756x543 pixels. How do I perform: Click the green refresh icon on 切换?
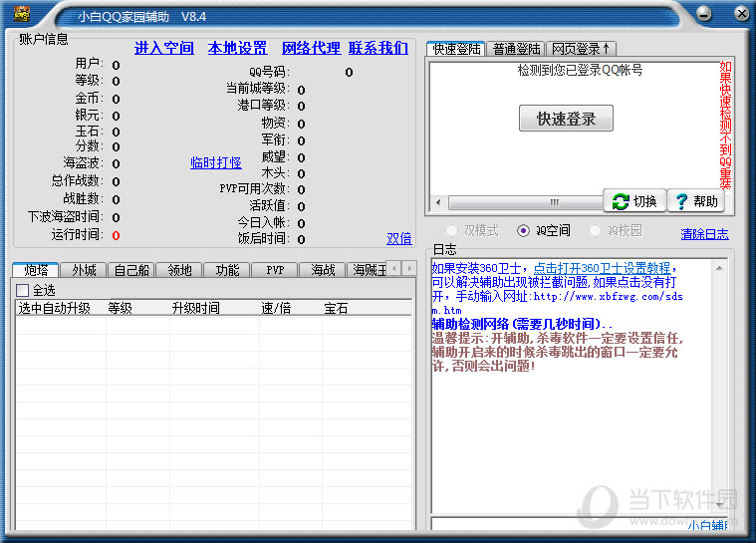click(x=621, y=201)
